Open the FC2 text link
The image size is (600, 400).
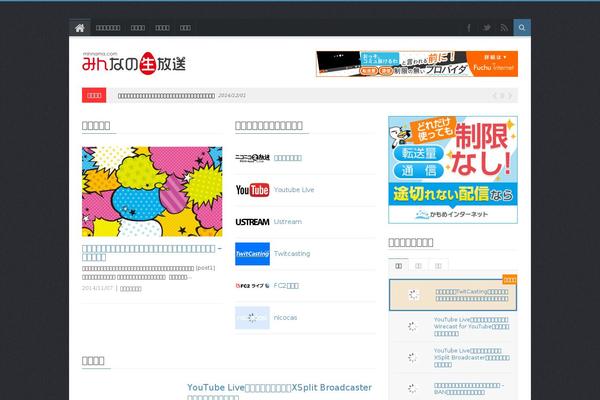[x=286, y=286]
